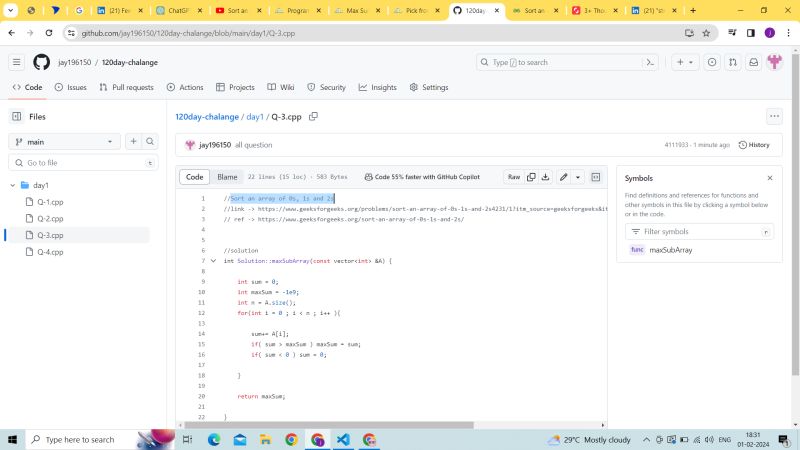Switch to Blame view

tap(227, 177)
